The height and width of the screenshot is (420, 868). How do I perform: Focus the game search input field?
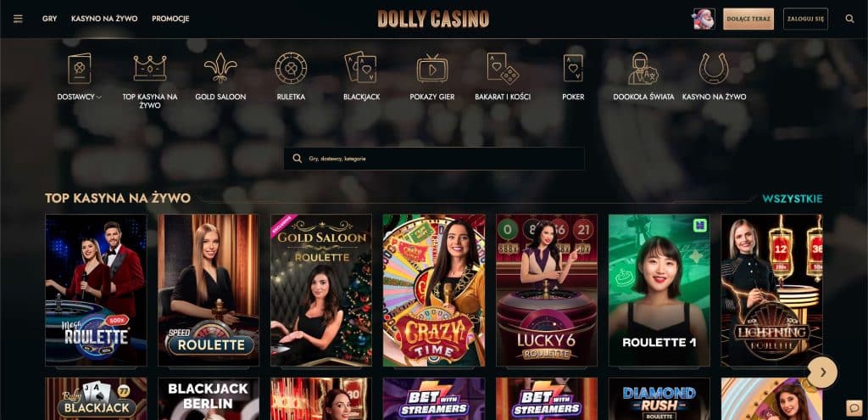pyautogui.click(x=434, y=159)
